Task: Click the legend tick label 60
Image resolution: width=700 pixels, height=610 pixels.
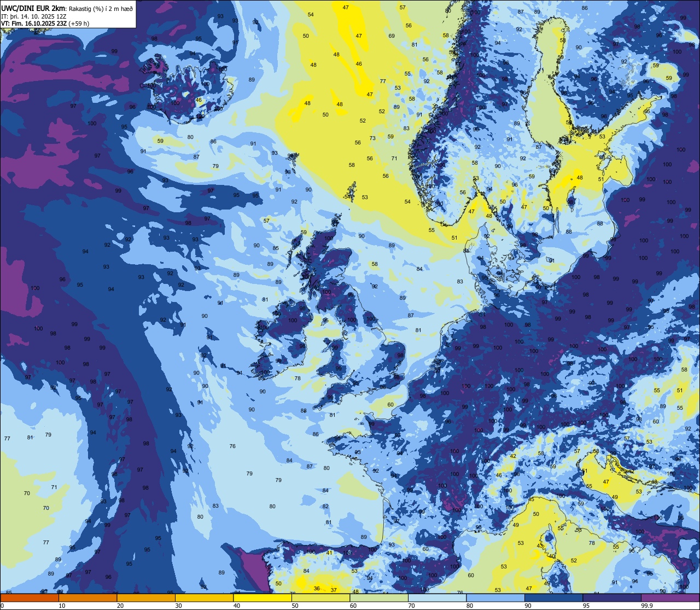Action: pyautogui.click(x=353, y=606)
